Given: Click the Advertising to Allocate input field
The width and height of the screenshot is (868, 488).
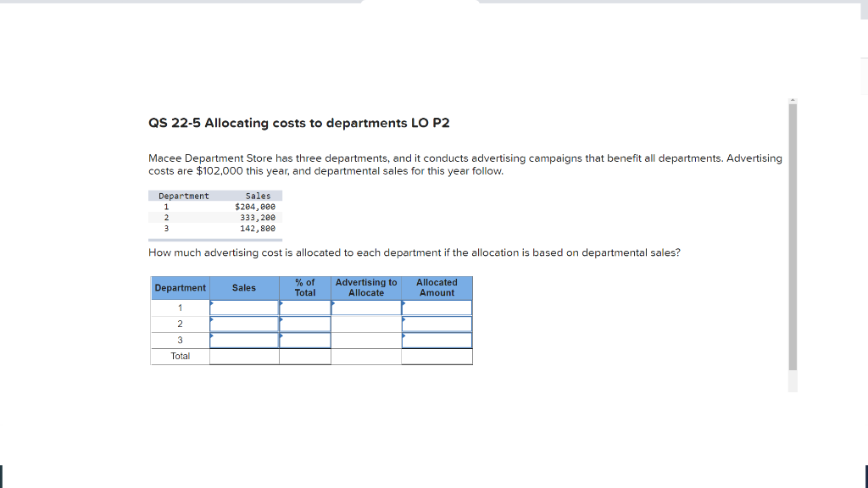Looking at the screenshot, I should pyautogui.click(x=366, y=306).
